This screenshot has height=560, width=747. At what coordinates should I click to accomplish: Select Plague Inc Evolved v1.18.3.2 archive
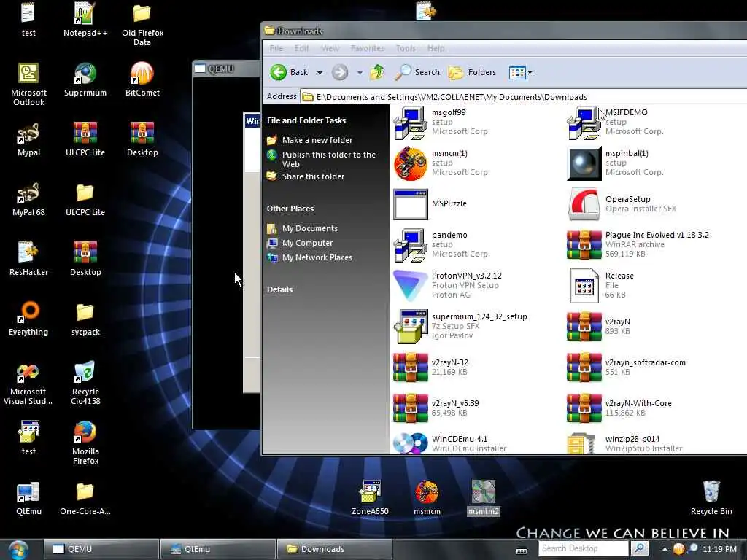638,245
